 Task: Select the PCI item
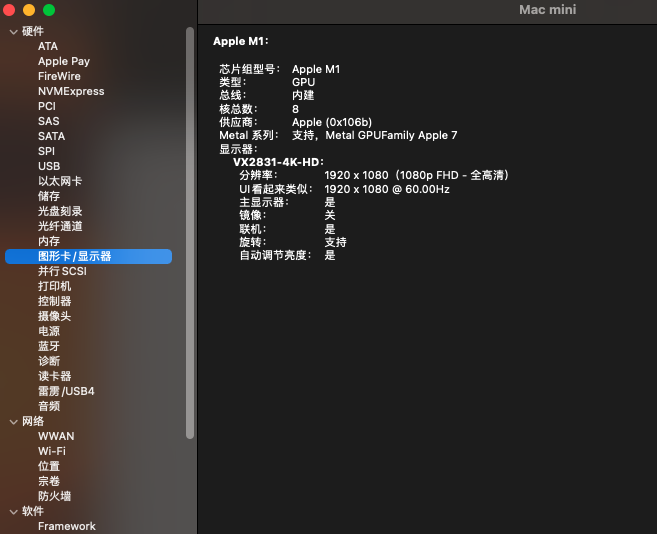tap(47, 106)
